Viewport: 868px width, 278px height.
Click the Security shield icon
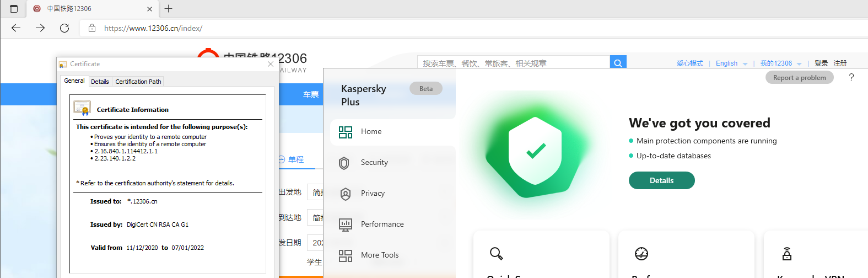click(344, 163)
